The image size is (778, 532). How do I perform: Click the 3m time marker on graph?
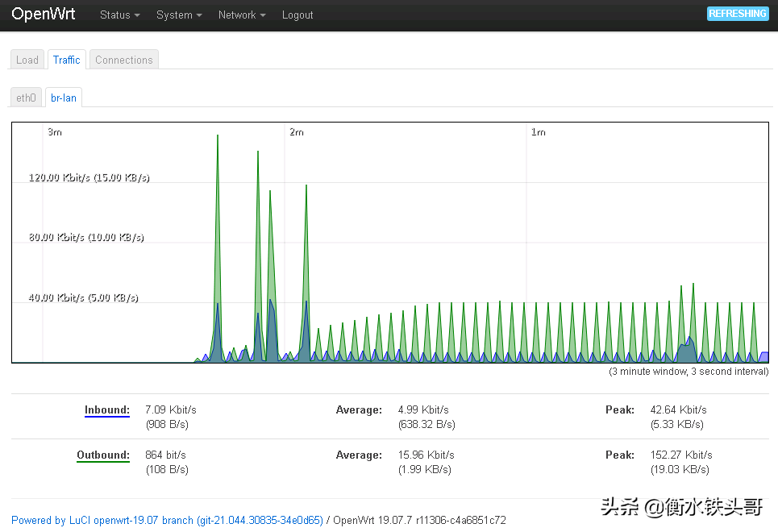[x=55, y=132]
